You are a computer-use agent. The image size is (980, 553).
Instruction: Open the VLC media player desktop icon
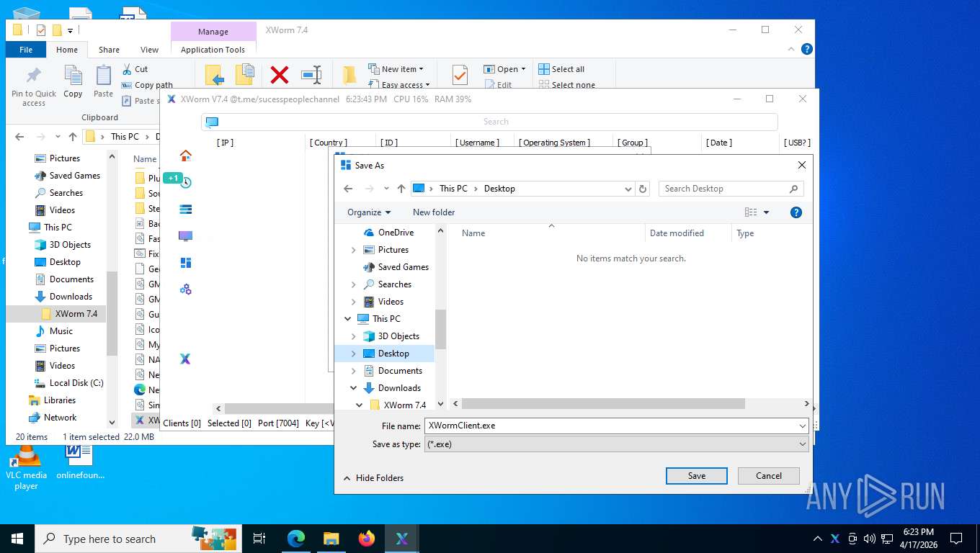[26, 468]
